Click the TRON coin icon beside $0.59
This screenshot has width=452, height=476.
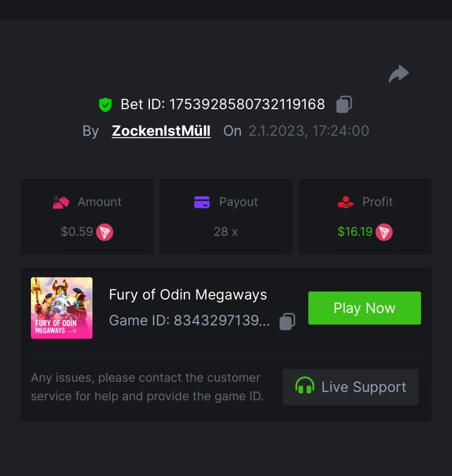[x=105, y=232]
